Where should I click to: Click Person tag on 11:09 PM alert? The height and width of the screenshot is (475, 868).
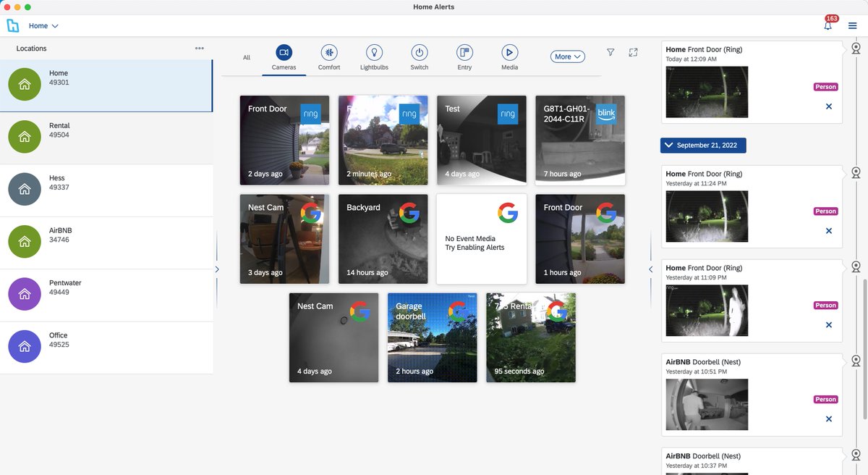[826, 306]
